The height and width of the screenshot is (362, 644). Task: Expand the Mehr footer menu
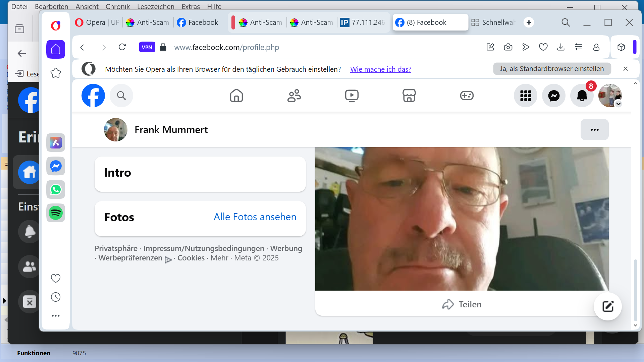coord(219,258)
